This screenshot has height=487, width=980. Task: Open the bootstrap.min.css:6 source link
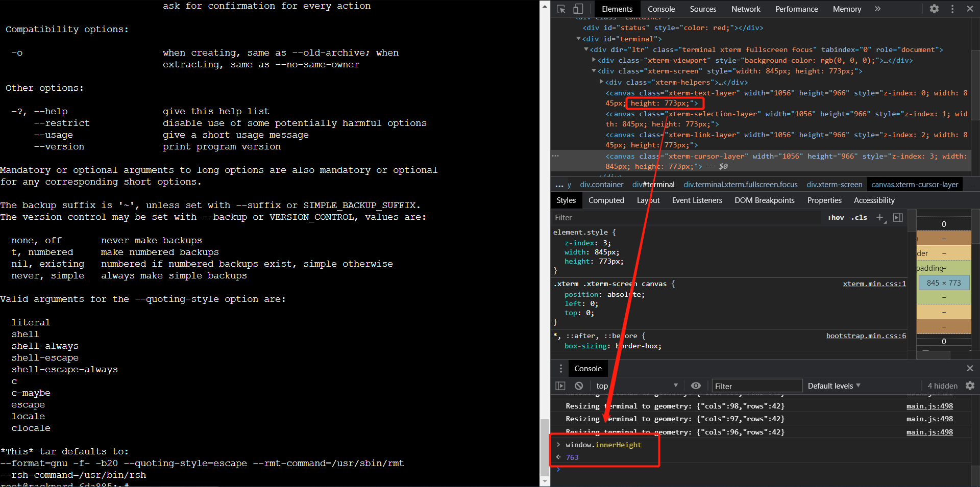point(866,336)
